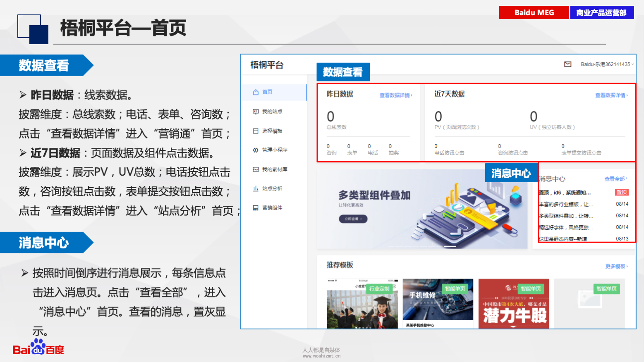
Task: Click 查看全部 in 消息中心 panel
Action: pos(615,179)
